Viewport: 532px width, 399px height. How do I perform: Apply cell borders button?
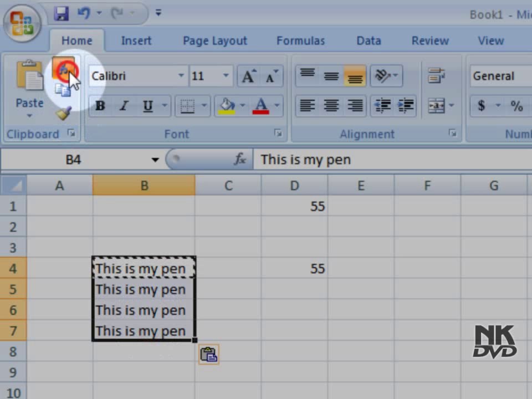tap(187, 106)
